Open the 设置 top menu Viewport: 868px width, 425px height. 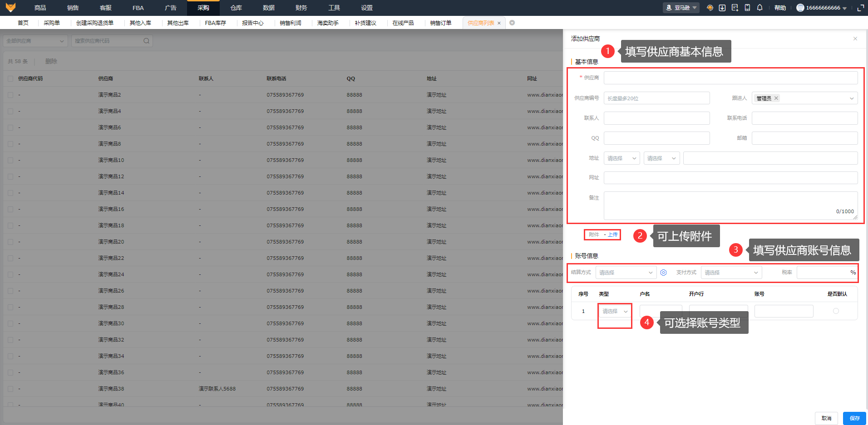point(367,8)
